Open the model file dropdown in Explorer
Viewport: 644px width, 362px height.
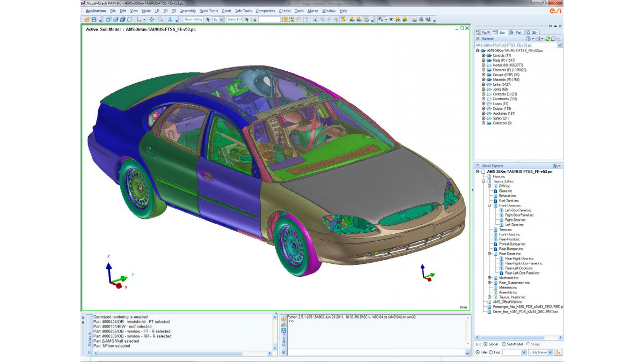click(560, 46)
